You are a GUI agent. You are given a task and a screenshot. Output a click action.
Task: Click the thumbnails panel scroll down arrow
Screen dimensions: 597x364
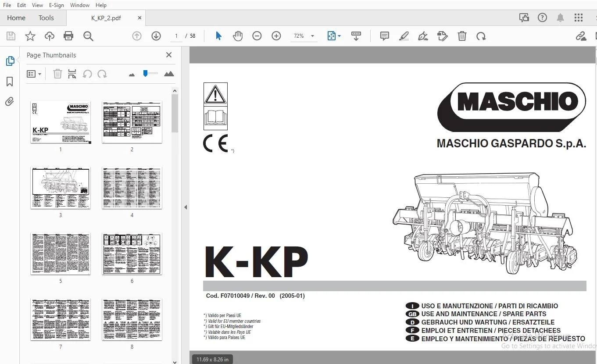point(175,362)
